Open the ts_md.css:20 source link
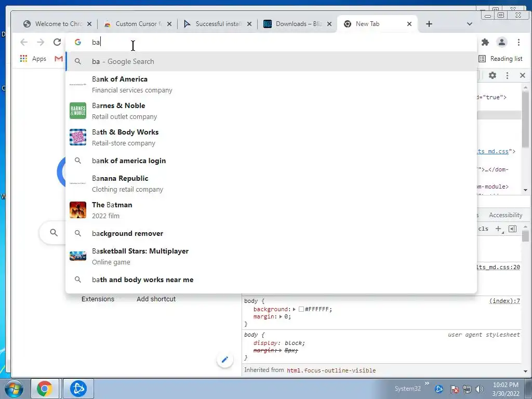The image size is (532, 399). point(498,268)
